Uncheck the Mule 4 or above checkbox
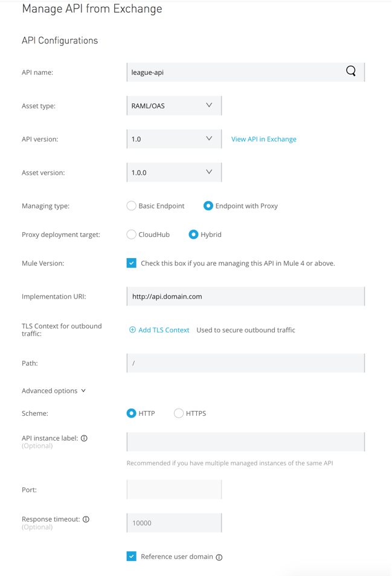The image size is (392, 576). point(131,263)
